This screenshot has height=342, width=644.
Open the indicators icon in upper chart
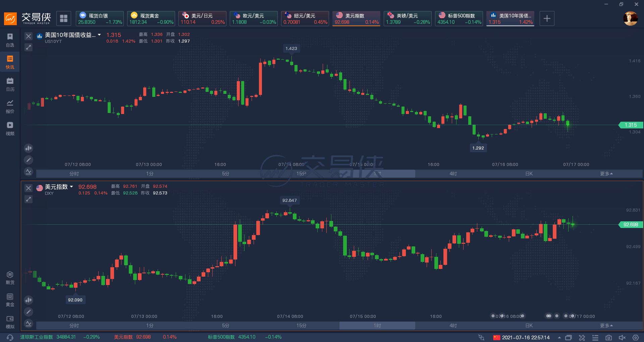click(x=29, y=172)
